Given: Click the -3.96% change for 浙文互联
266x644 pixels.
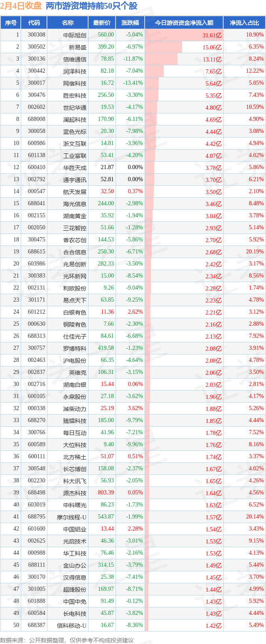Looking at the screenshot, I should click(135, 143).
